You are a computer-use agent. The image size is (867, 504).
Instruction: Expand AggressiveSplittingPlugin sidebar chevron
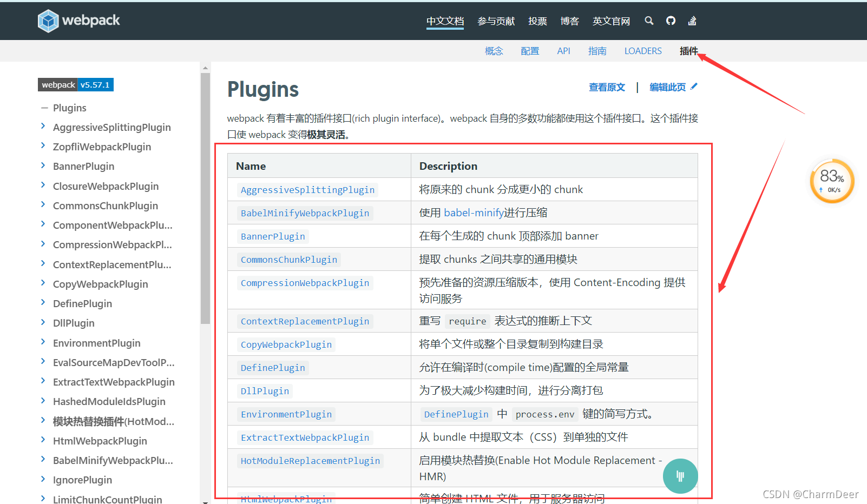pyautogui.click(x=43, y=126)
